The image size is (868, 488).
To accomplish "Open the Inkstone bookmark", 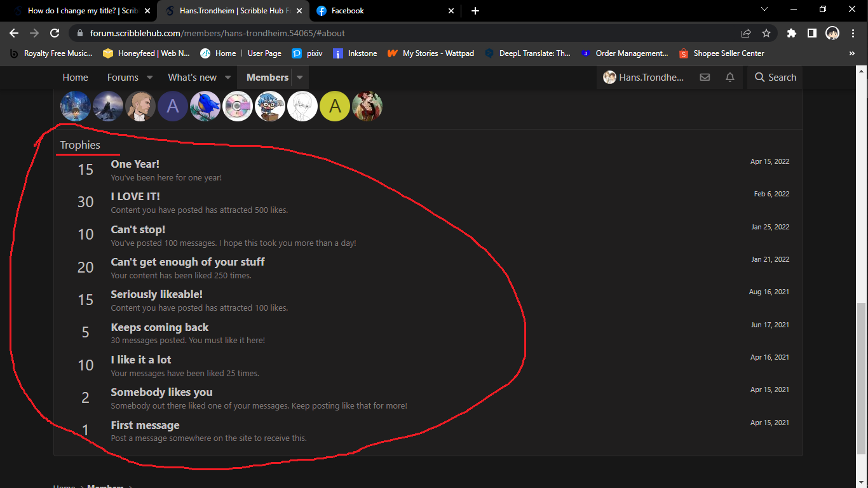I will 355,53.
